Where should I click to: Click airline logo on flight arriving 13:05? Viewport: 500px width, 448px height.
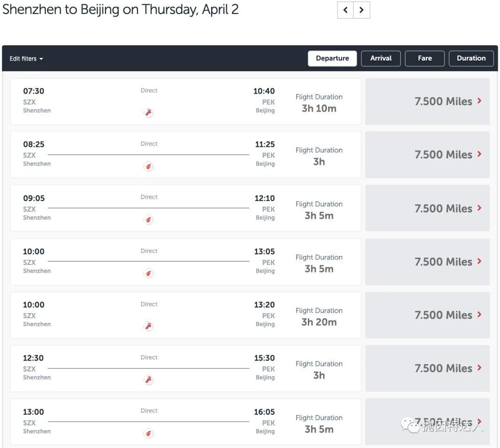click(x=149, y=273)
